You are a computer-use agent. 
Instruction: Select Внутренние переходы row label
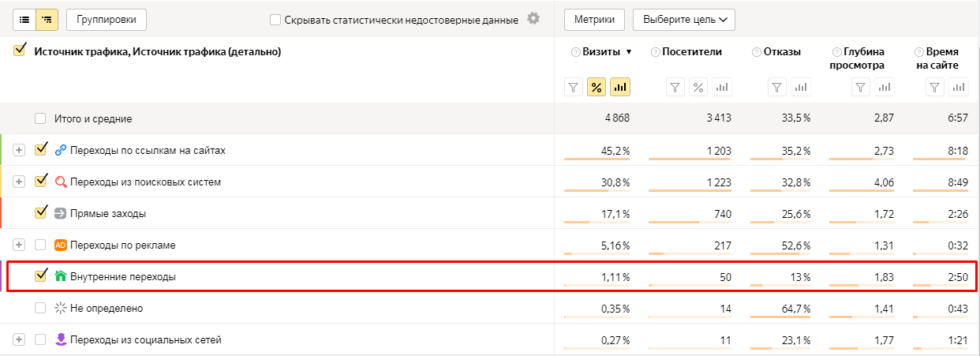(123, 277)
